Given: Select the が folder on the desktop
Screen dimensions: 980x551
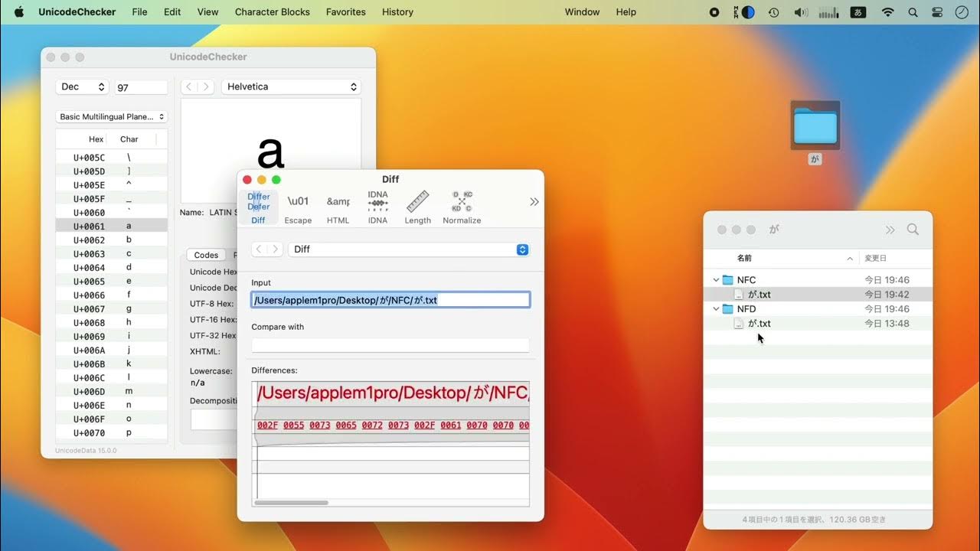Looking at the screenshot, I should click(815, 126).
